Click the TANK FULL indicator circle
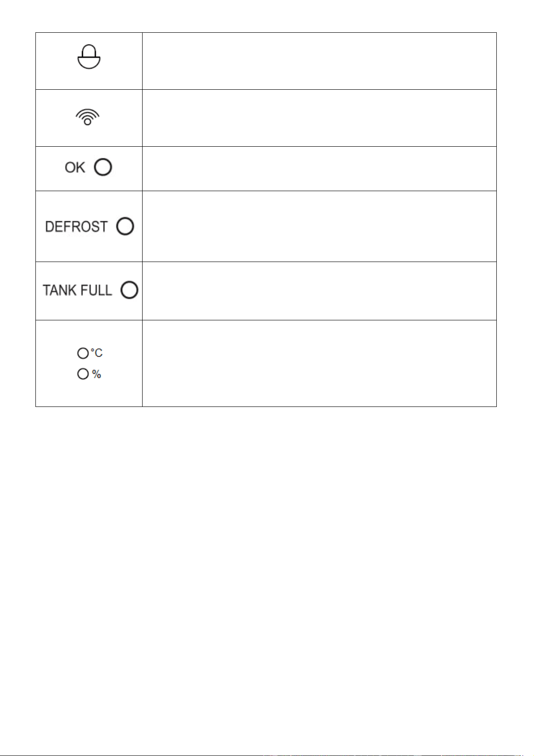534x756 pixels. pyautogui.click(x=129, y=290)
